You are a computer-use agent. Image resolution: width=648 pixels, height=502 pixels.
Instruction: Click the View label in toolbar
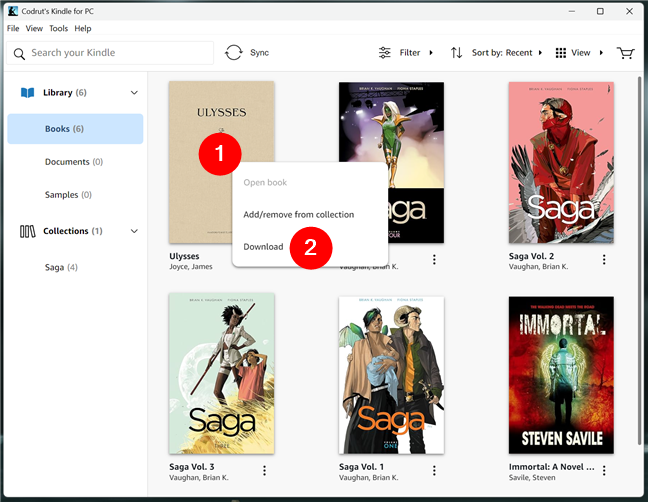581,53
